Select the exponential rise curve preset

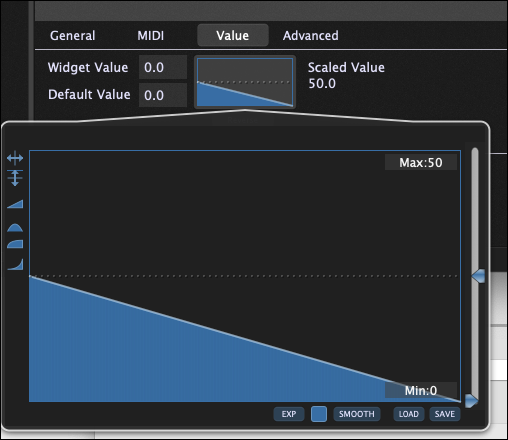(x=15, y=264)
